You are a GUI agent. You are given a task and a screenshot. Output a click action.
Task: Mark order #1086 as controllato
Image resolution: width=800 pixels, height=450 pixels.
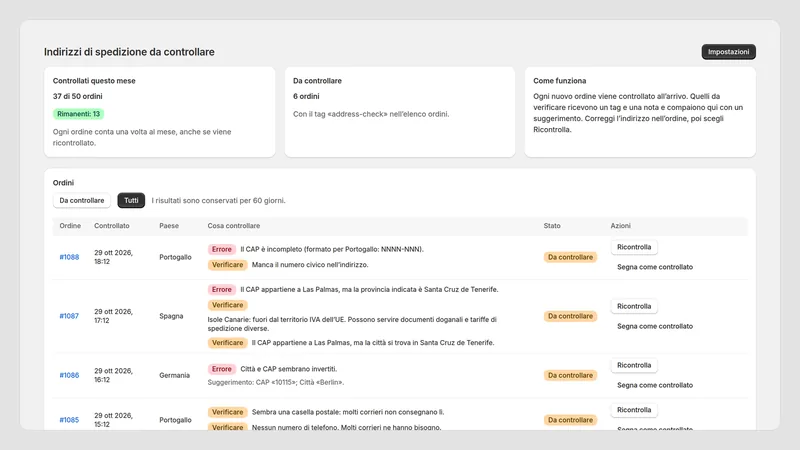coord(655,385)
